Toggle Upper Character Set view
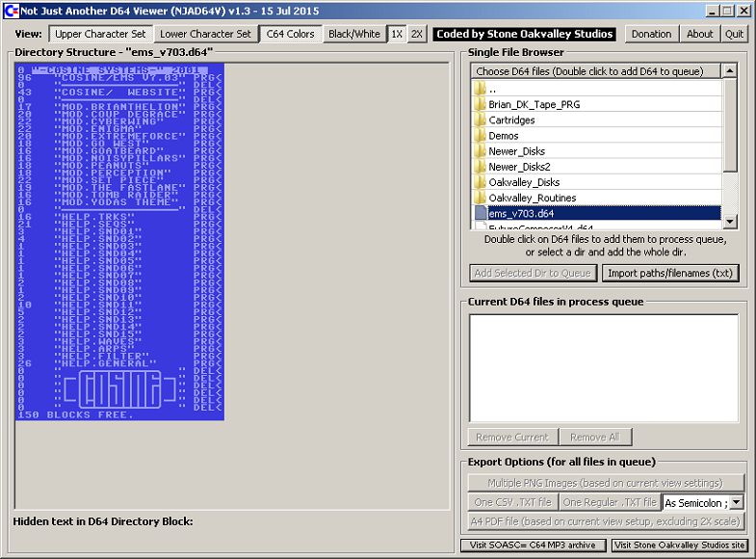The height and width of the screenshot is (559, 756). pyautogui.click(x=101, y=34)
